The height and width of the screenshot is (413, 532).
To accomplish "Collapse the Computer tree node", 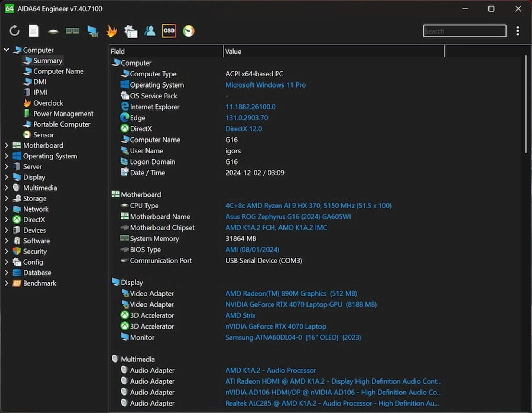I will point(6,50).
